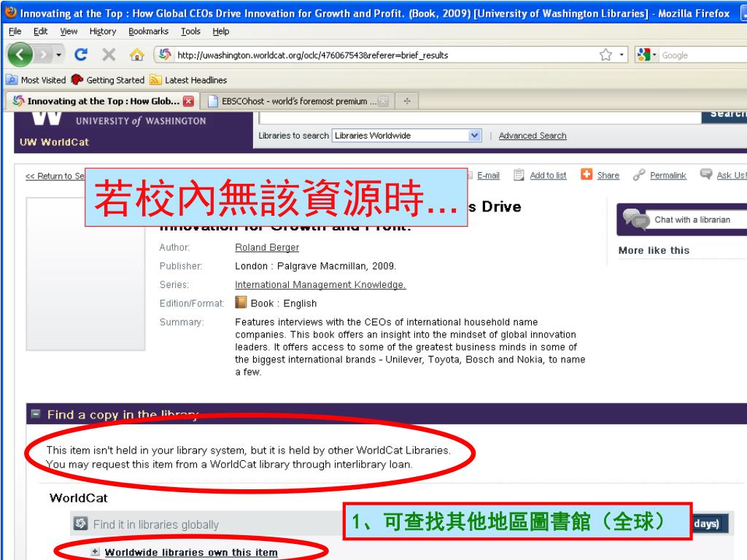
Task: Click the University of Washington logo
Action: pyautogui.click(x=118, y=119)
